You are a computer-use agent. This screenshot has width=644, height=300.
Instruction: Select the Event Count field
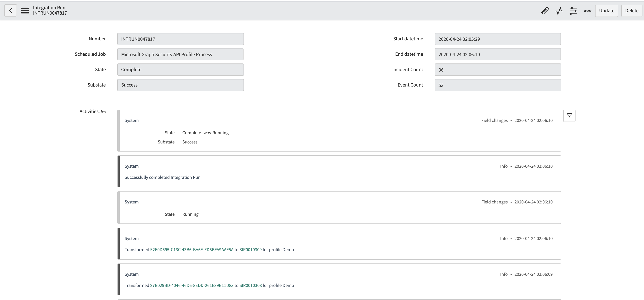click(x=498, y=85)
